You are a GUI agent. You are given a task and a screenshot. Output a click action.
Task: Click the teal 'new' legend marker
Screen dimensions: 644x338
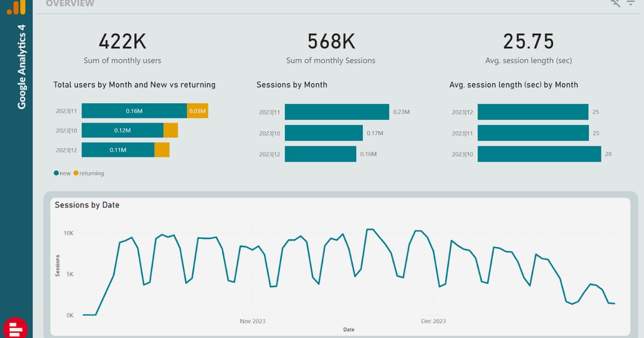click(x=56, y=173)
